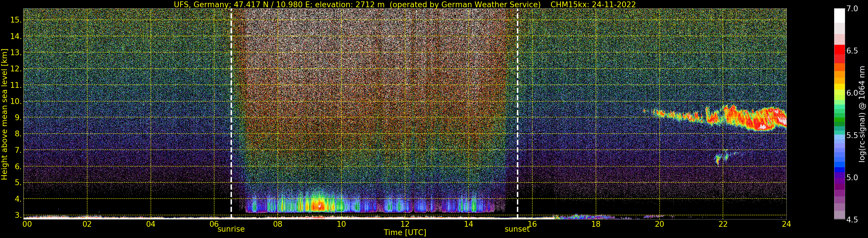
Task: Click the 'log(rc-signal) @ 1064 nm' colorbar label
Action: coord(862,114)
